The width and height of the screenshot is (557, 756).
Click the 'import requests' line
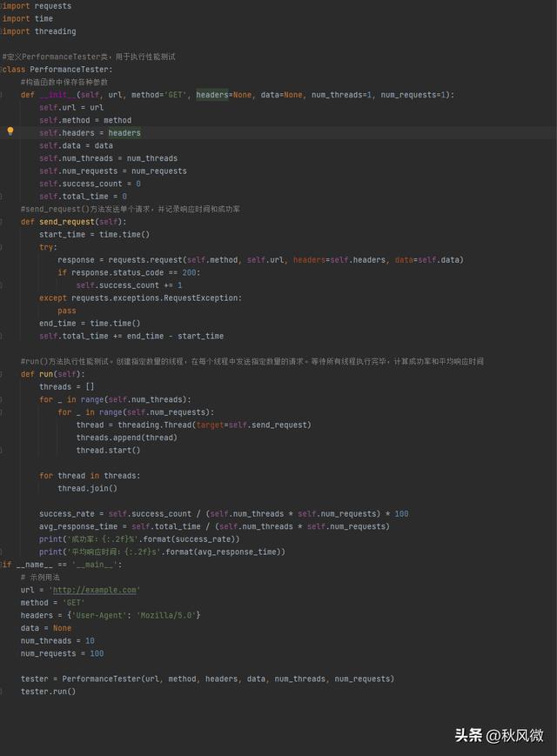37,6
